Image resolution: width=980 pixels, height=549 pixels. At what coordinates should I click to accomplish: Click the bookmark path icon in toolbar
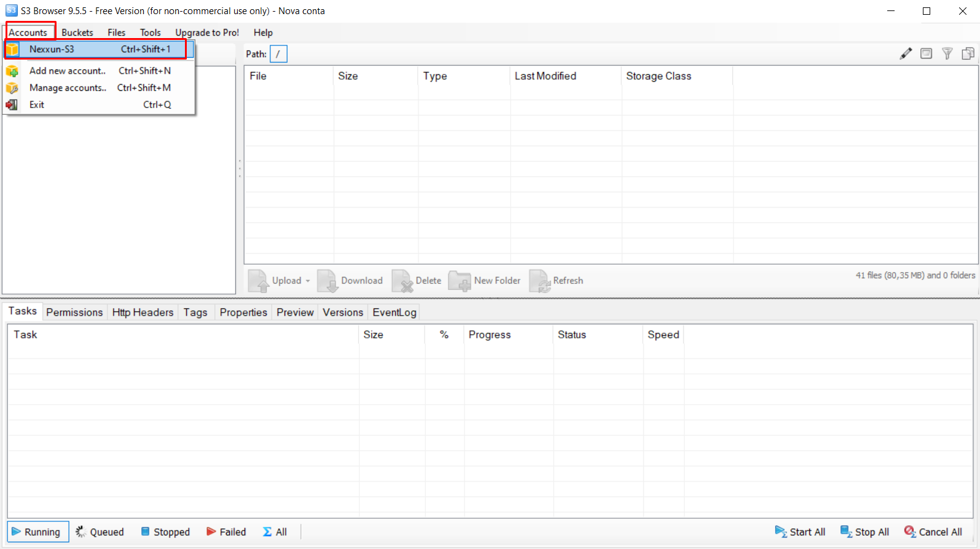click(x=927, y=54)
